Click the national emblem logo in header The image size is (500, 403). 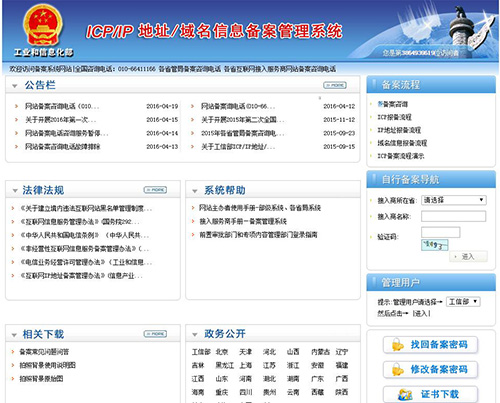click(x=42, y=25)
